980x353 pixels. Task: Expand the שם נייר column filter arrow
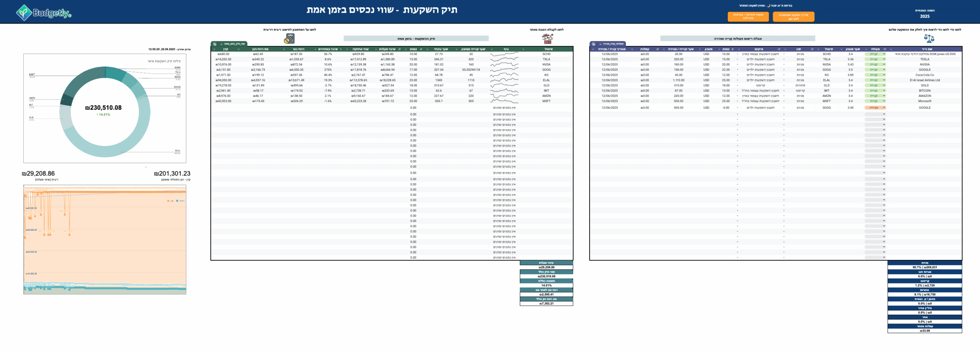(x=891, y=49)
